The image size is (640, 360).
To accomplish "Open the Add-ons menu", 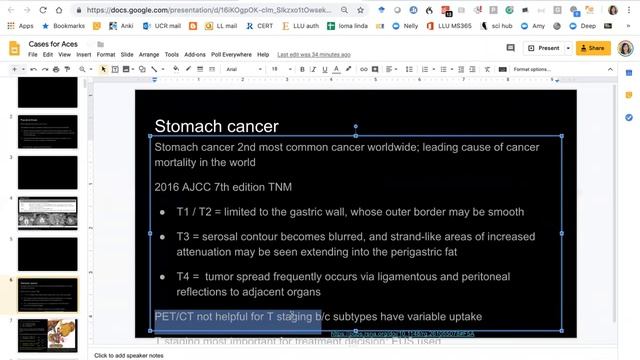I will [x=195, y=55].
